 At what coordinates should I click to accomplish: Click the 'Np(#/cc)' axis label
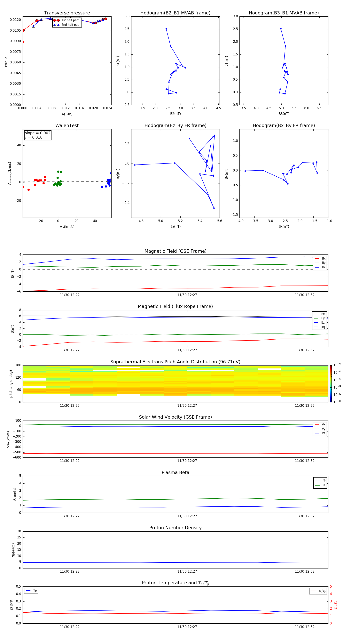[13, 550]
